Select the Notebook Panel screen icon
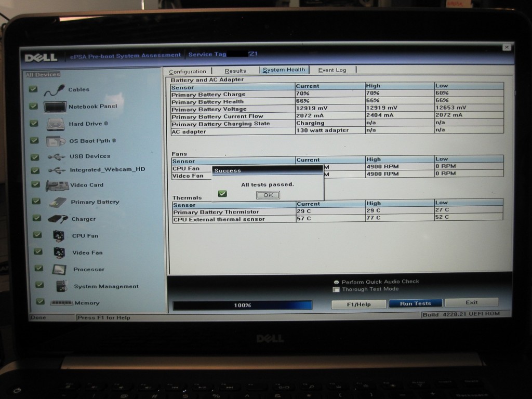 pyautogui.click(x=55, y=107)
